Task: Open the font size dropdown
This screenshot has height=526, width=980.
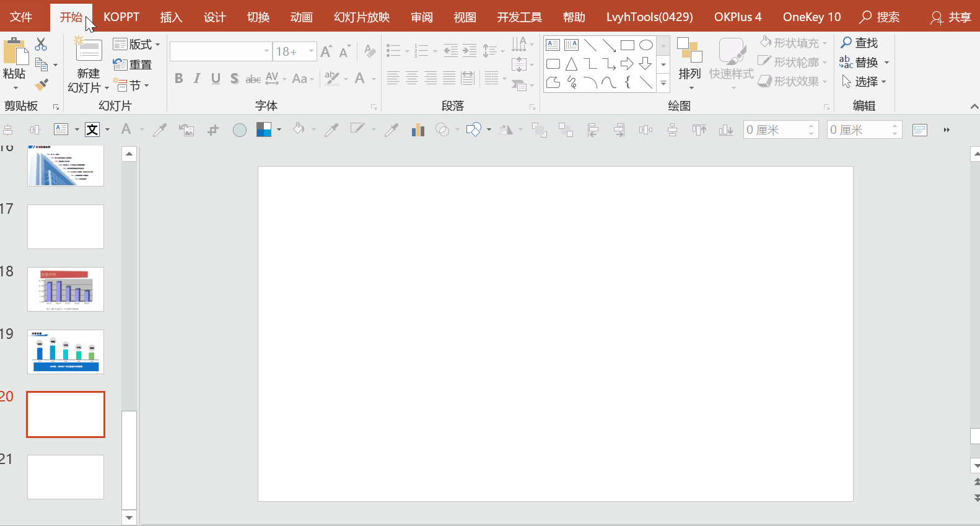Action: [x=311, y=51]
